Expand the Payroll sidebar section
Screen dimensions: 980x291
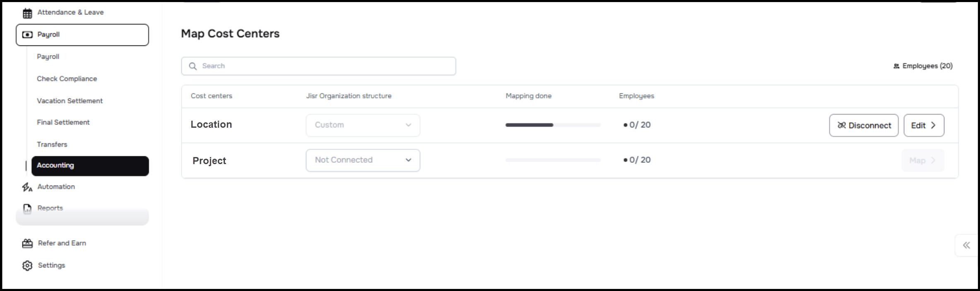[x=82, y=35]
